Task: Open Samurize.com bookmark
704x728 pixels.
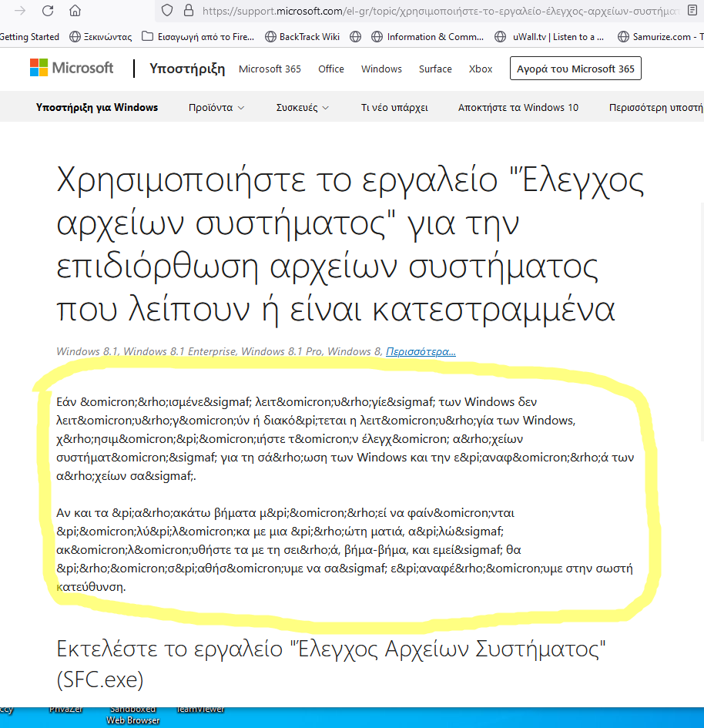Action: (x=661, y=37)
